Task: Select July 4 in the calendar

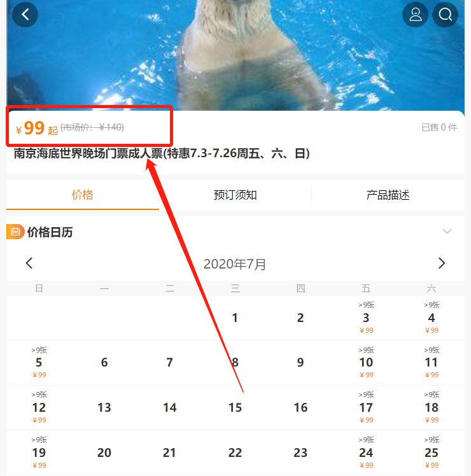Action: (431, 318)
